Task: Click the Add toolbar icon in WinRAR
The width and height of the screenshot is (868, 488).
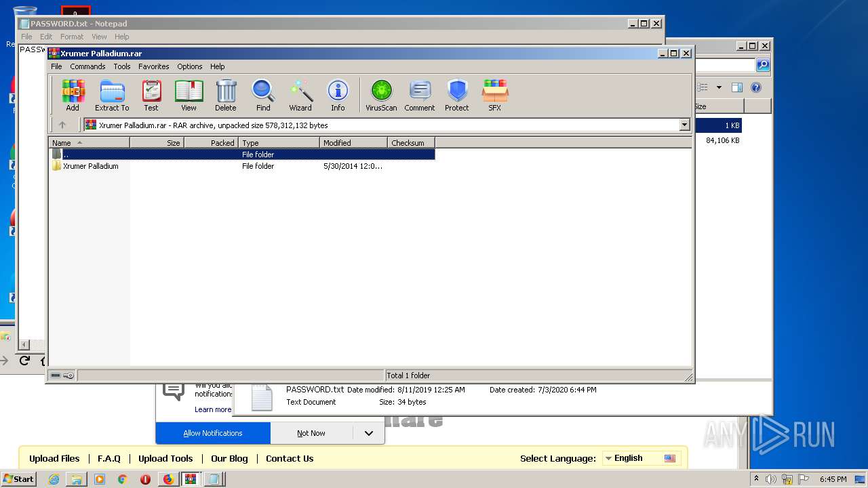Action: [x=73, y=96]
